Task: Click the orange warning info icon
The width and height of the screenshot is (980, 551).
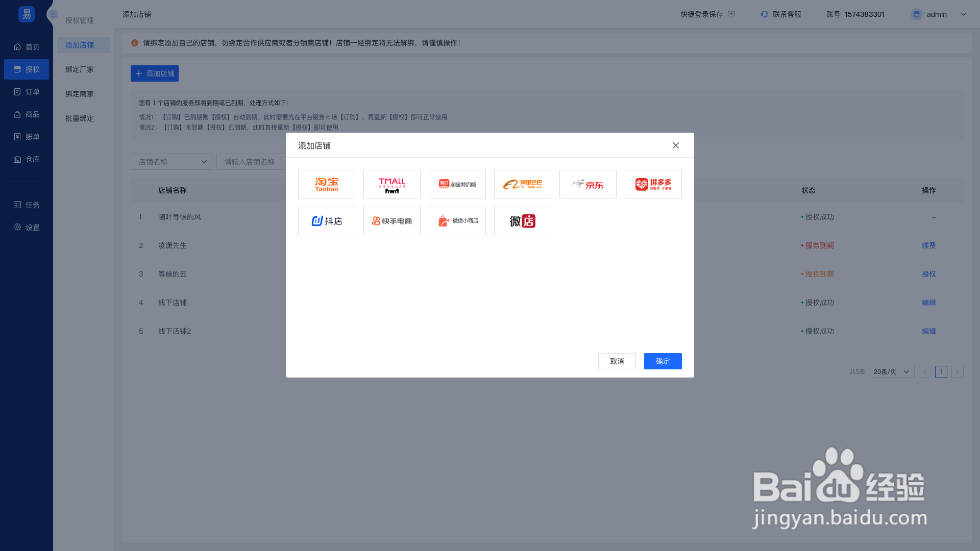Action: (135, 43)
